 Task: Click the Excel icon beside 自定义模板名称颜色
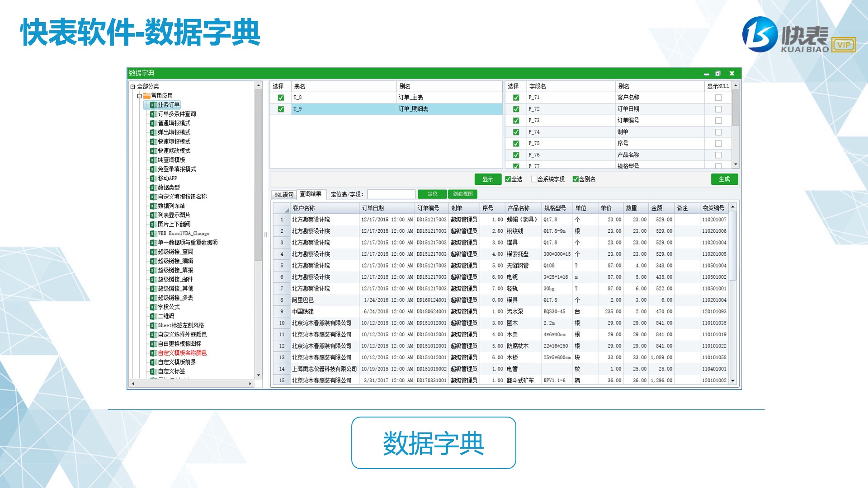[153, 353]
